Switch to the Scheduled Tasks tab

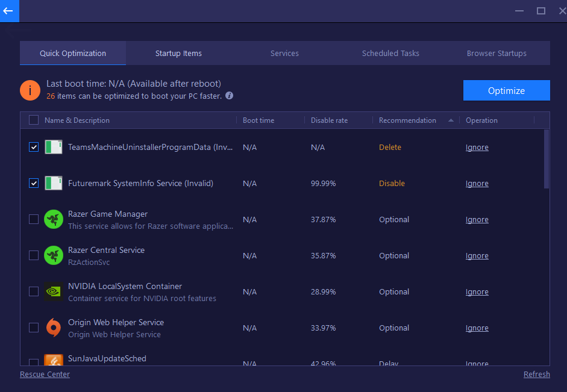tap(390, 53)
